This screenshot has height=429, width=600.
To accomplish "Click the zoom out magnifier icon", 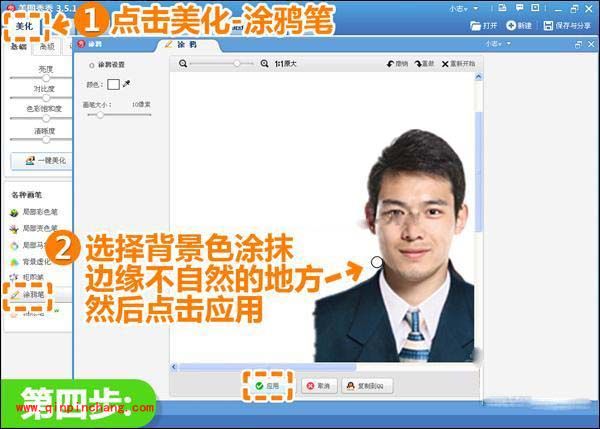I will coord(183,64).
